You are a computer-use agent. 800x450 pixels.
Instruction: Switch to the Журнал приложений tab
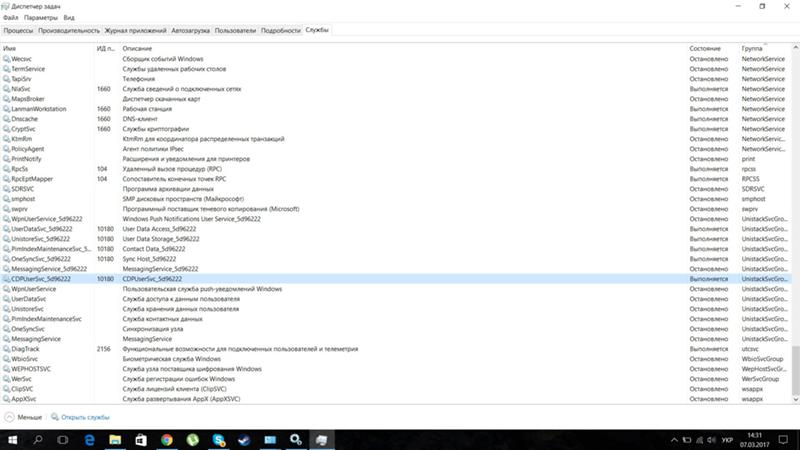[x=135, y=31]
